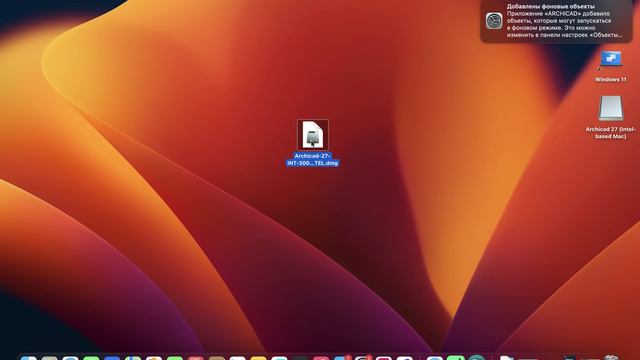Select the Archicad-27-INT dmg file icon
The width and height of the screenshot is (640, 360).
313,135
